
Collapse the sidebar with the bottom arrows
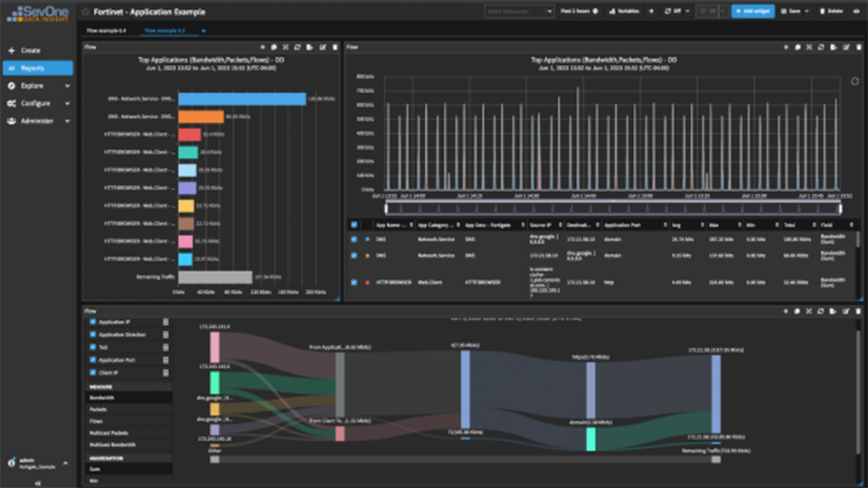click(x=38, y=483)
